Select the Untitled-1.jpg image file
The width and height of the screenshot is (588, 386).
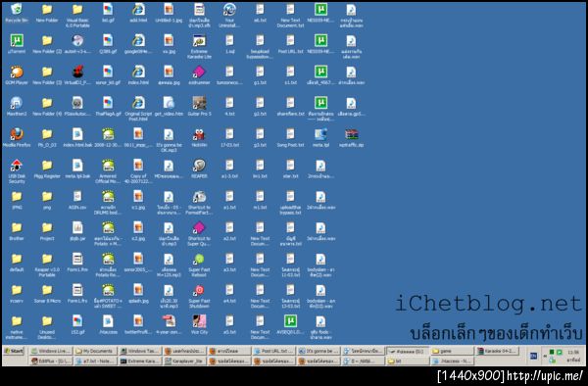169,13
